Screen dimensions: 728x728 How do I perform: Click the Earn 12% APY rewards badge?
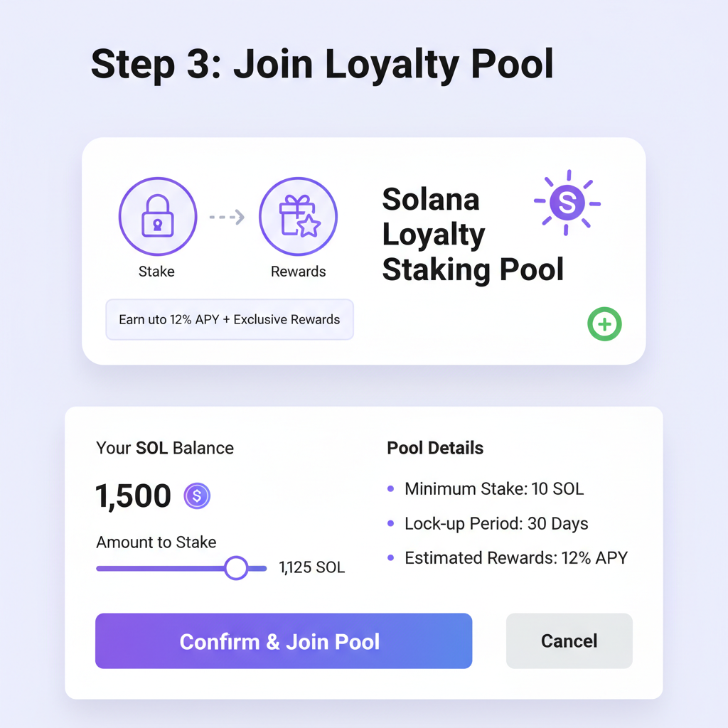(229, 319)
